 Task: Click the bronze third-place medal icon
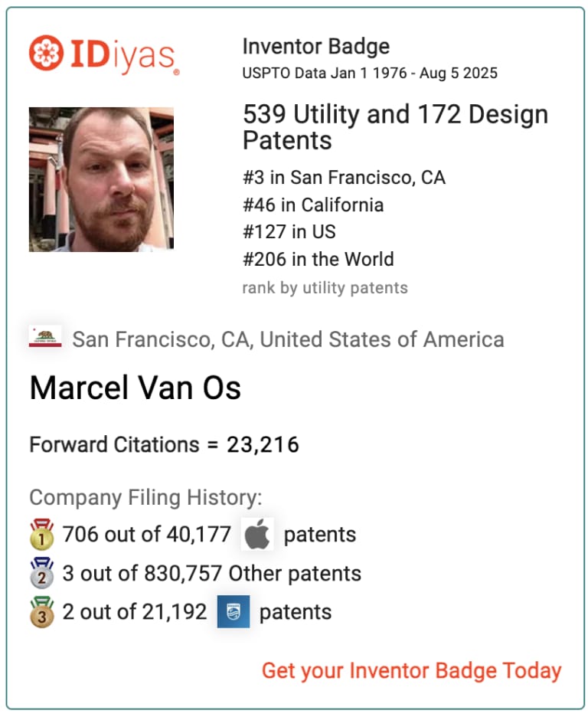(x=42, y=612)
